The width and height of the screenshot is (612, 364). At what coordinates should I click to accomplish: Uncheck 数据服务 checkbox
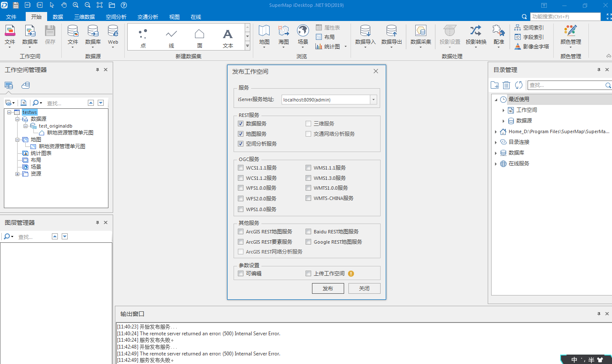coord(240,123)
